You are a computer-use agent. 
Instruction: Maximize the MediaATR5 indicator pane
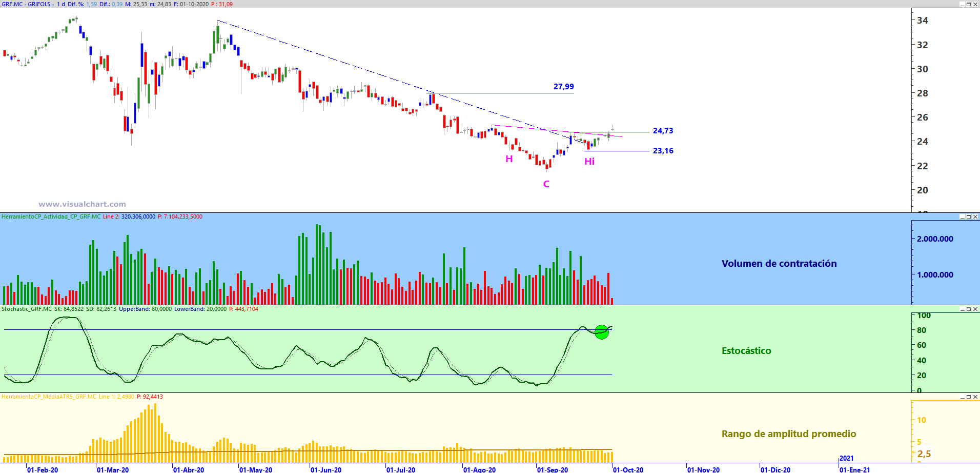[x=969, y=397]
